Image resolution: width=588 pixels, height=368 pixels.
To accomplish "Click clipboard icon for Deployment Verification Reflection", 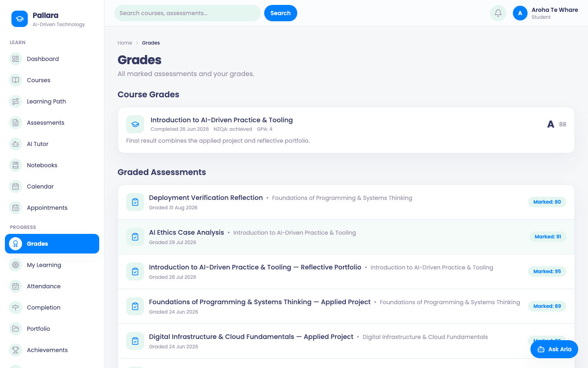I will 135,202.
